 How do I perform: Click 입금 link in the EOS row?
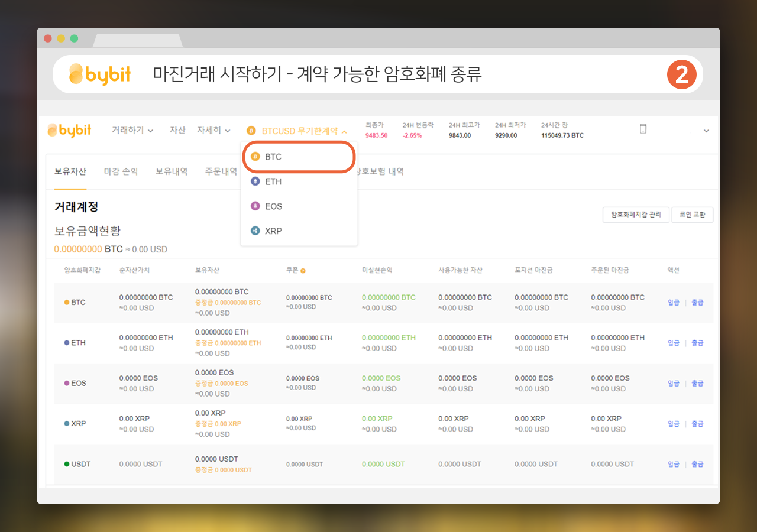pos(674,383)
